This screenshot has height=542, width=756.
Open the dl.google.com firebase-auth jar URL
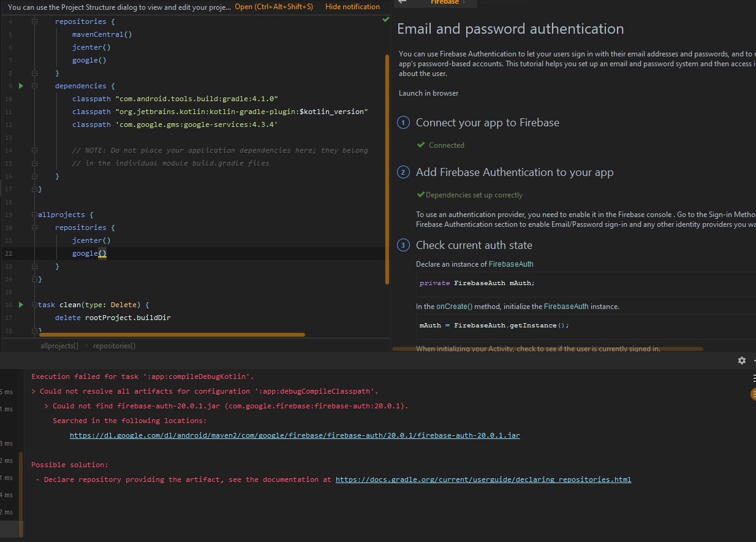pos(295,435)
